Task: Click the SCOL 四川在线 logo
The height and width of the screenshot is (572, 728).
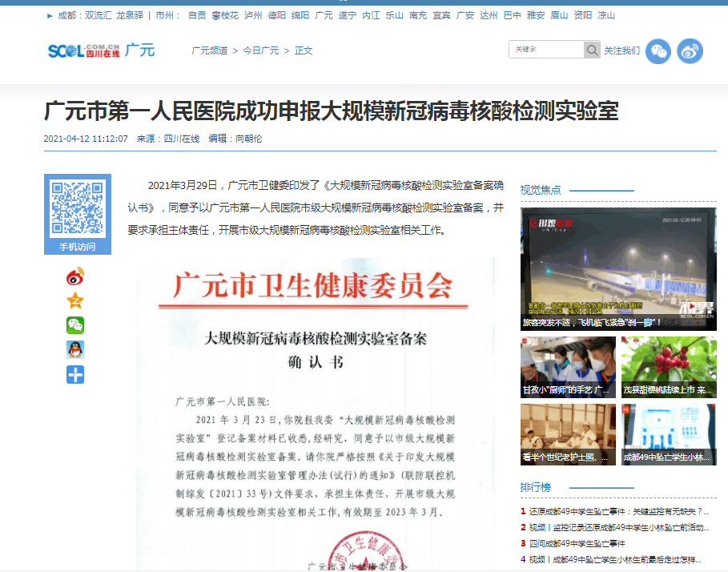Action: pyautogui.click(x=83, y=50)
